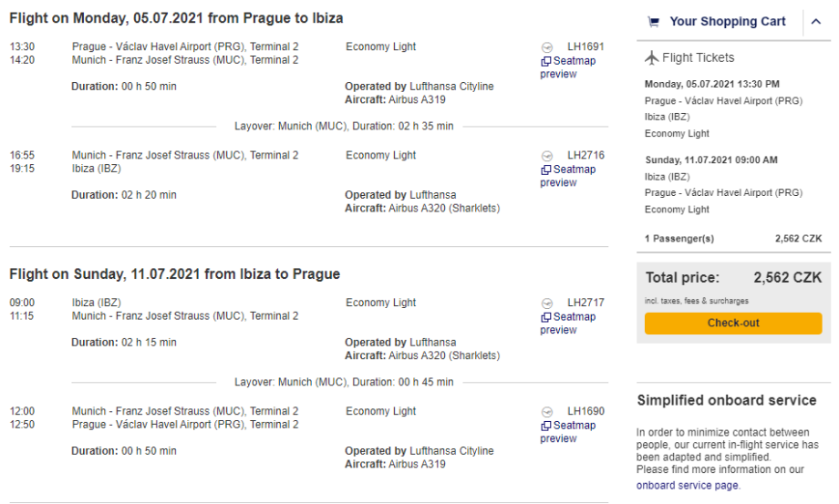Screen dimensions: 839x504
Task: Click the Prague to Ibiza flight heading
Action: [x=176, y=18]
